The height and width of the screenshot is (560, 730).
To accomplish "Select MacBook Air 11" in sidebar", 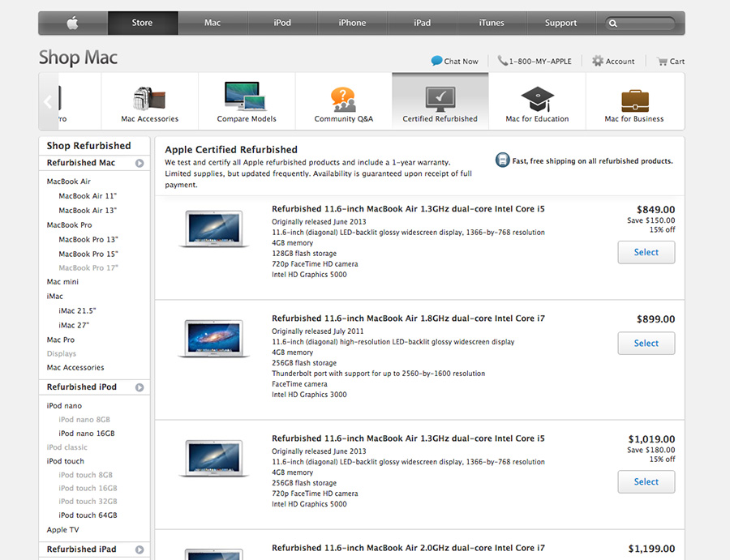I will 88,196.
